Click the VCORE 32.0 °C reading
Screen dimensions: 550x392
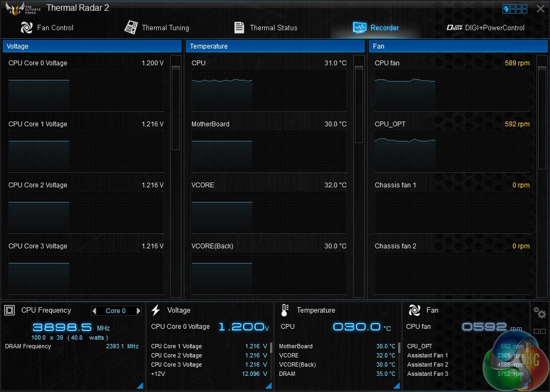336,185
